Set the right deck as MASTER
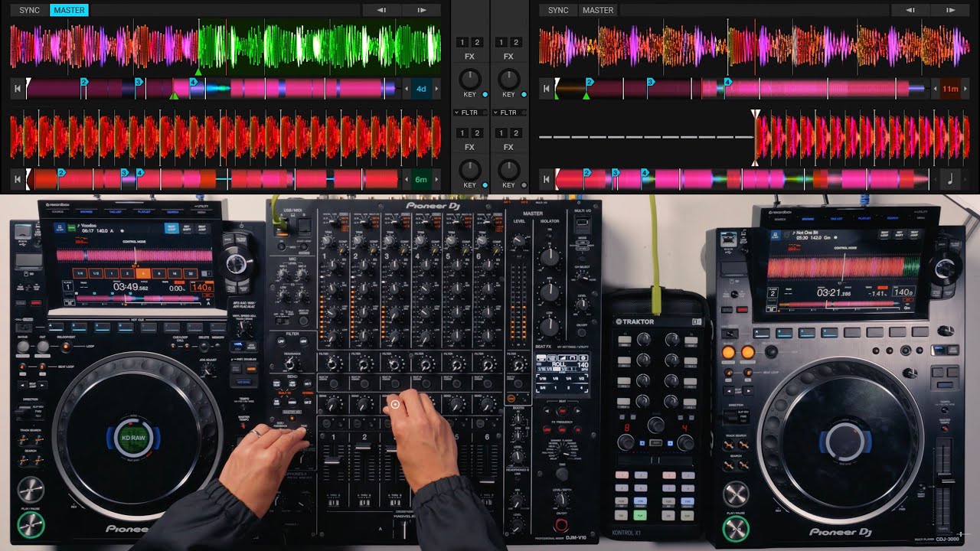 pos(598,10)
